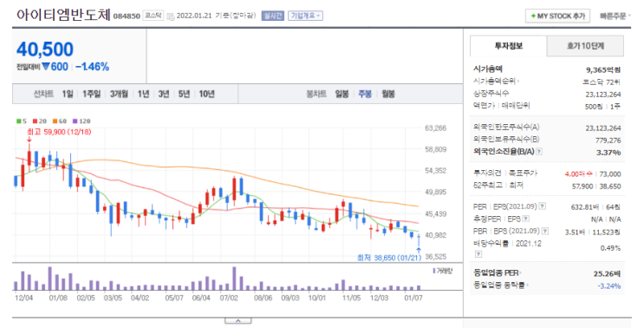Click the 코스닥 72위 ranking value

(602, 82)
